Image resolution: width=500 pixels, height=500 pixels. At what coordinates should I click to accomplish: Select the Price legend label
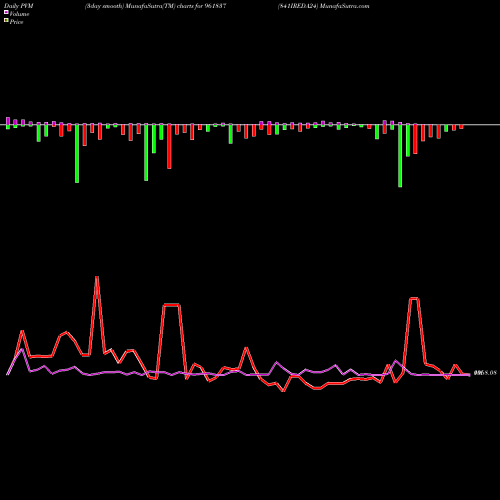[16, 22]
